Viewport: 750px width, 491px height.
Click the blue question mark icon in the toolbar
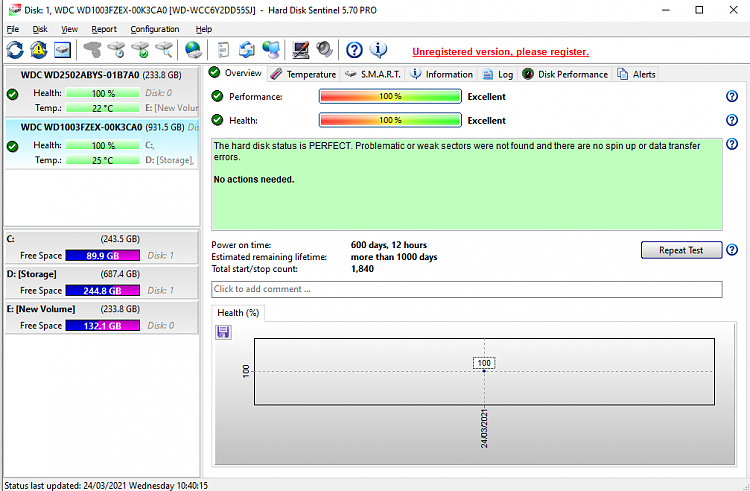[x=354, y=50]
